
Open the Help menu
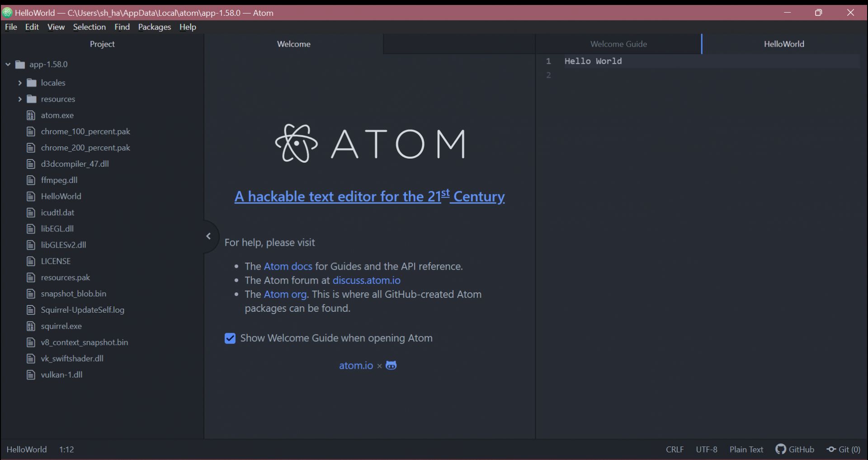coord(188,27)
